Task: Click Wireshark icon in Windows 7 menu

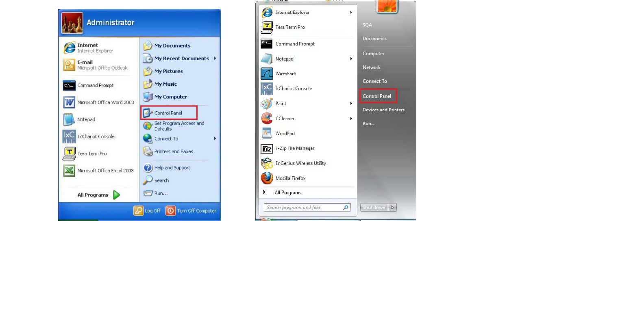Action: (x=267, y=74)
